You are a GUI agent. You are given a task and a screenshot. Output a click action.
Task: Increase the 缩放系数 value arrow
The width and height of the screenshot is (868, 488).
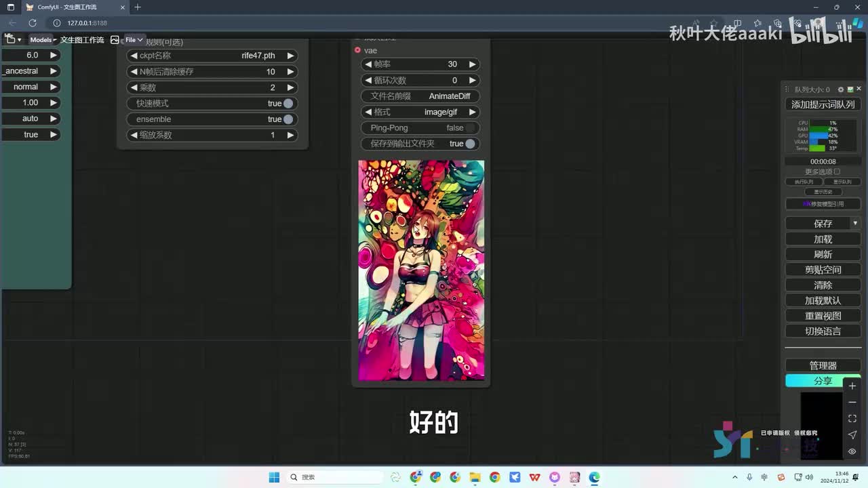click(290, 135)
